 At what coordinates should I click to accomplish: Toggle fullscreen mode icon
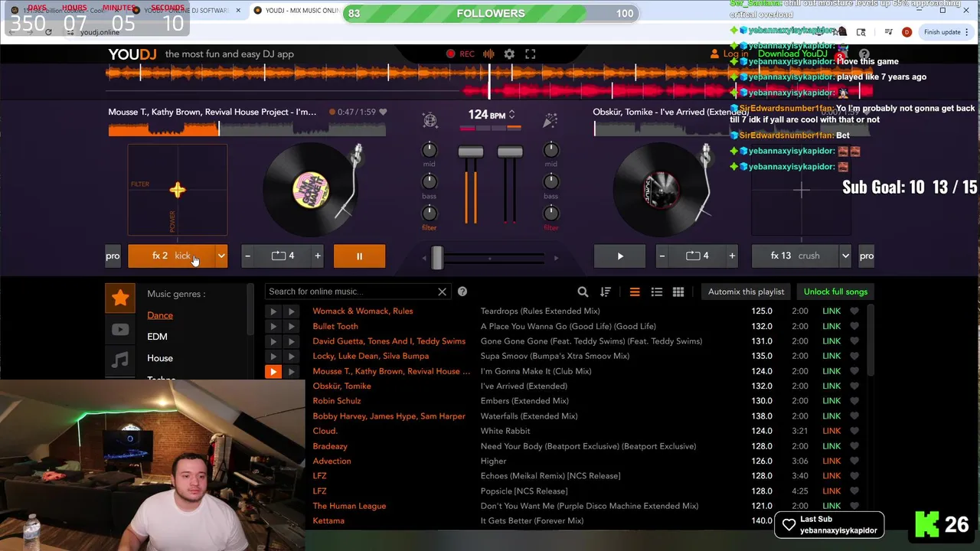[x=530, y=54]
